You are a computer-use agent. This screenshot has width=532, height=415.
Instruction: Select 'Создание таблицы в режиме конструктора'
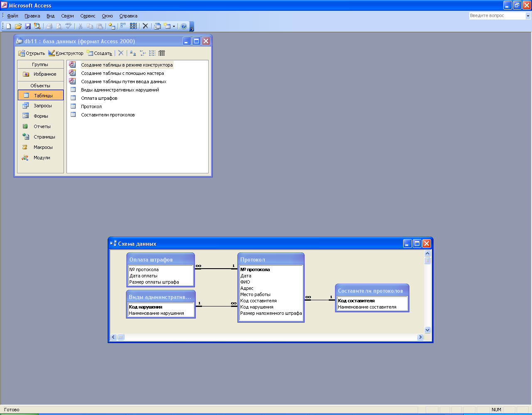tap(127, 65)
